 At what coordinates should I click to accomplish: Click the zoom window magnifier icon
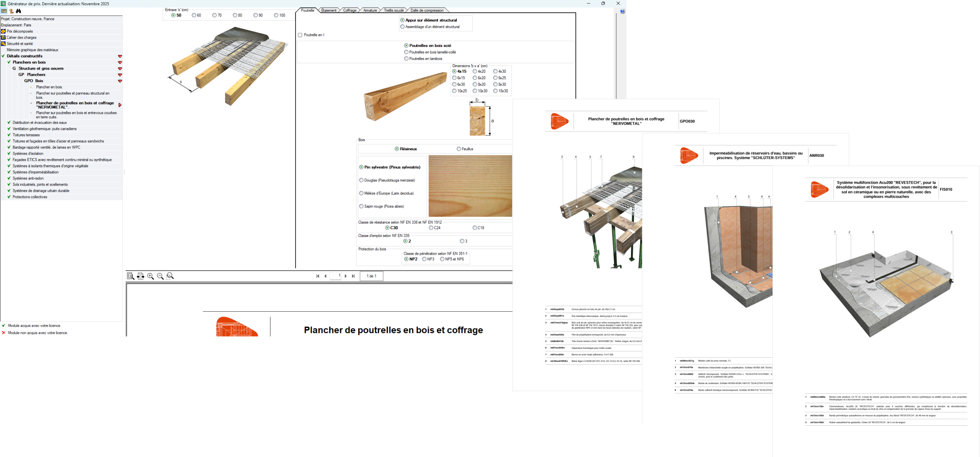[170, 276]
